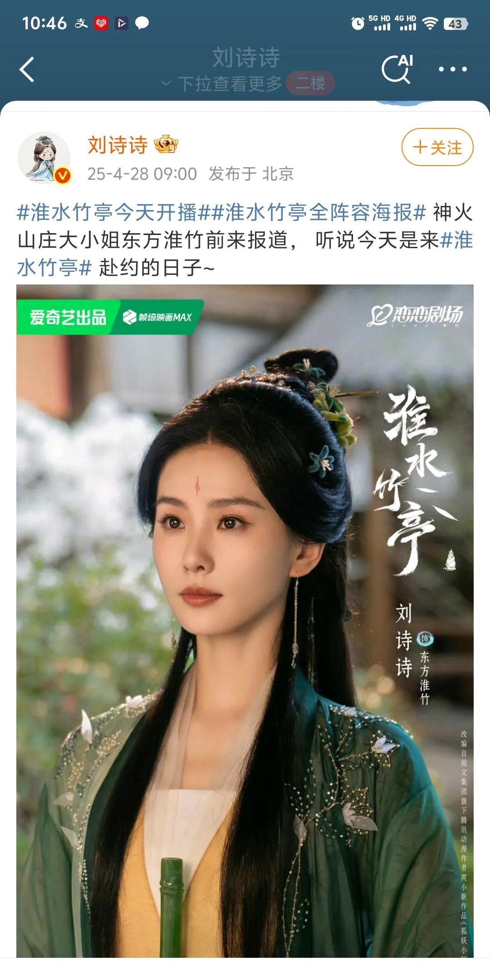The width and height of the screenshot is (490, 980).
Task: Follow 刘诗诗 with the +关注 button
Action: (x=437, y=147)
